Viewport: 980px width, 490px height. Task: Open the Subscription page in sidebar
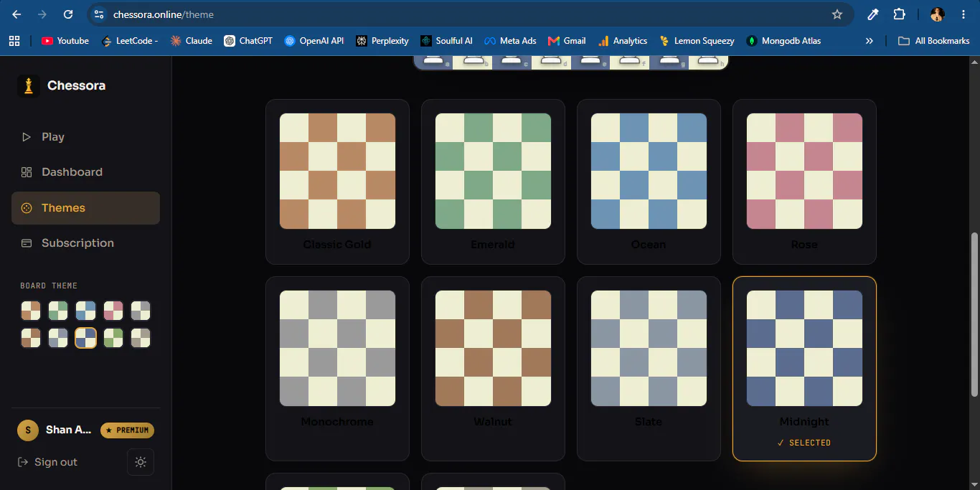click(85, 243)
